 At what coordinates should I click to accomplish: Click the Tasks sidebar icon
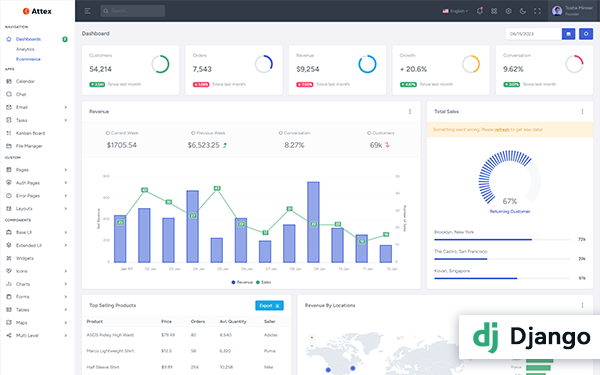(x=9, y=120)
